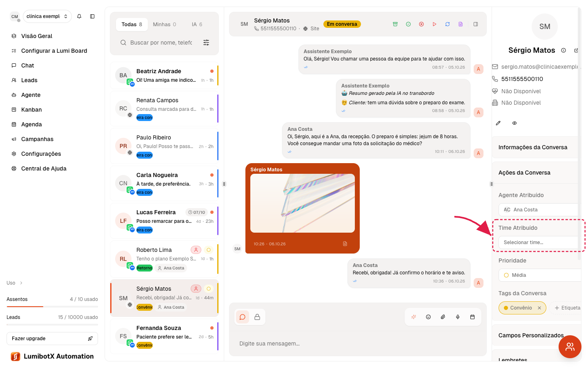Switch to the Minhas conversations tab

(x=165, y=24)
